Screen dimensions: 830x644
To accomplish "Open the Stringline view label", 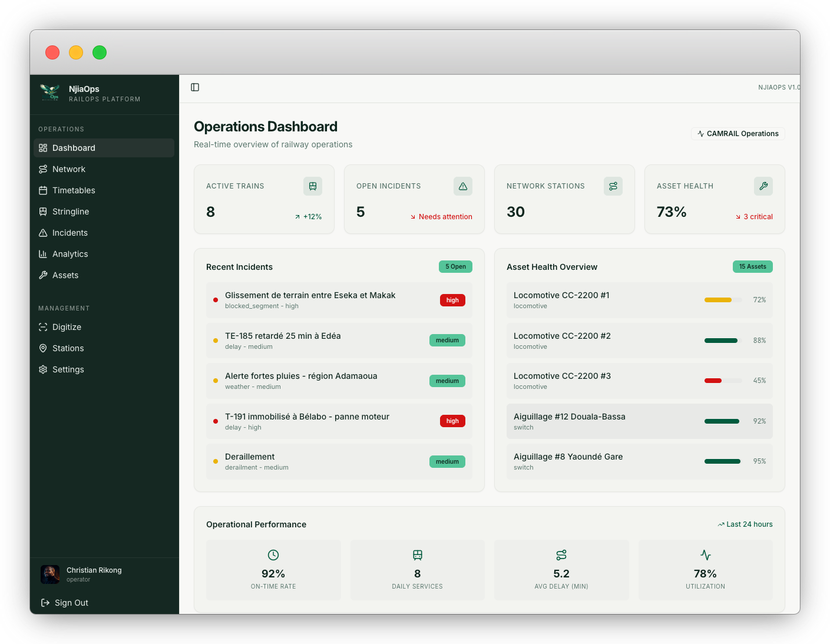I will point(71,212).
